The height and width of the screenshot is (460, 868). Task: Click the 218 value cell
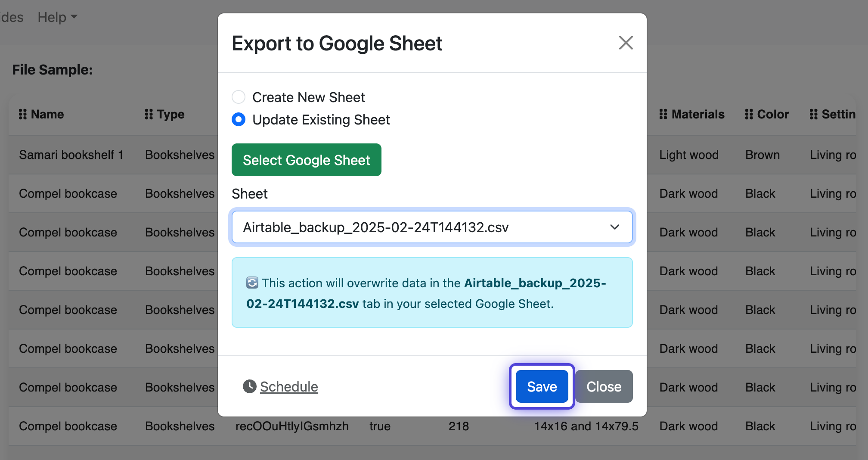[459, 426]
